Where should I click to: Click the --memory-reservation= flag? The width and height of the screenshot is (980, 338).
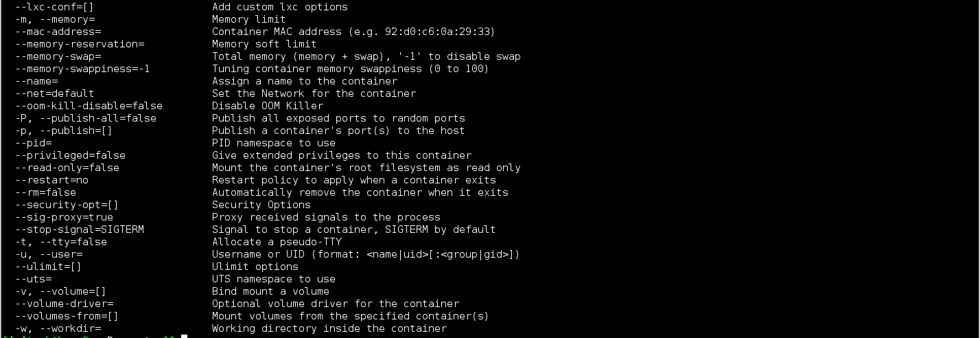(x=79, y=44)
